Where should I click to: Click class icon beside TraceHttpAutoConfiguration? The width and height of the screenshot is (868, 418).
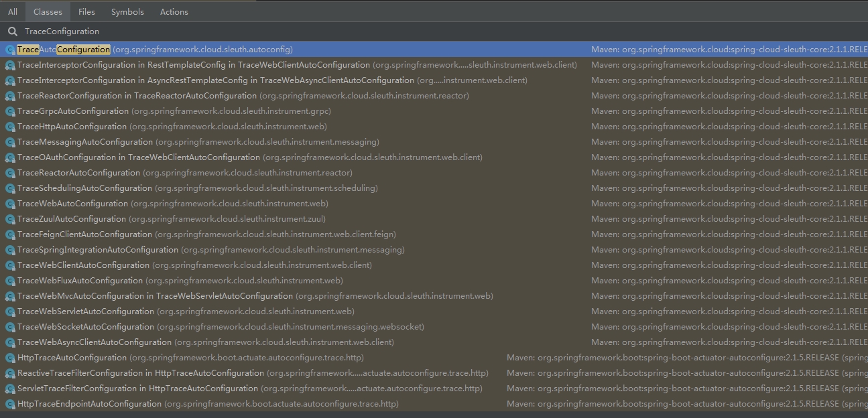[10, 127]
